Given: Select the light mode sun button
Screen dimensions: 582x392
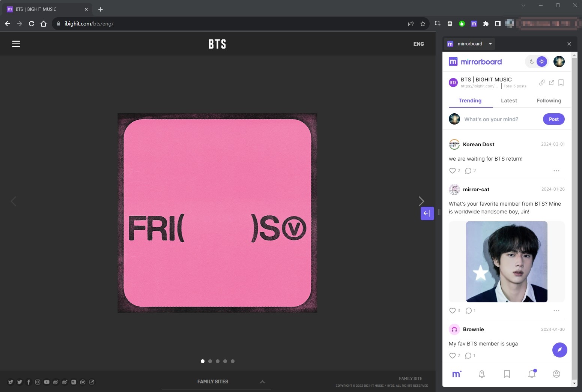Looking at the screenshot, I should pyautogui.click(x=542, y=62).
